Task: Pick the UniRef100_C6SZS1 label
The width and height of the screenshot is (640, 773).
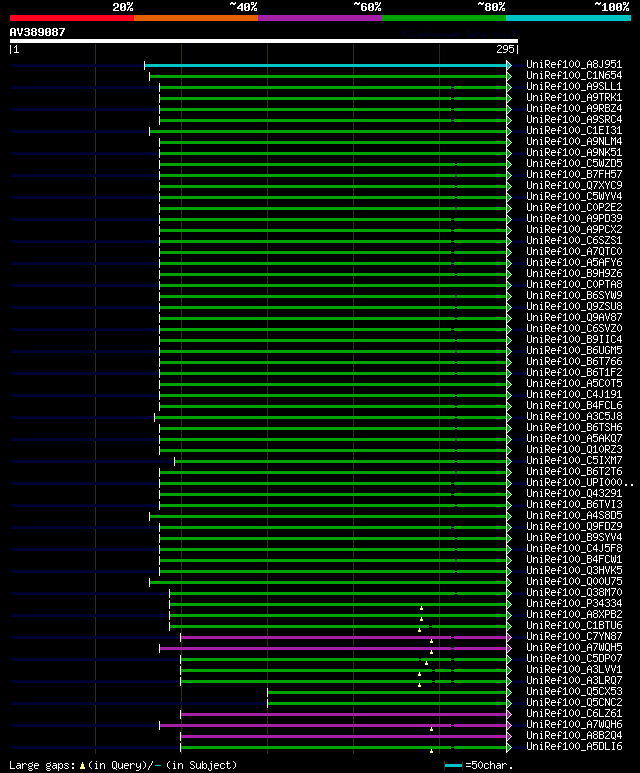Action: (x=574, y=241)
